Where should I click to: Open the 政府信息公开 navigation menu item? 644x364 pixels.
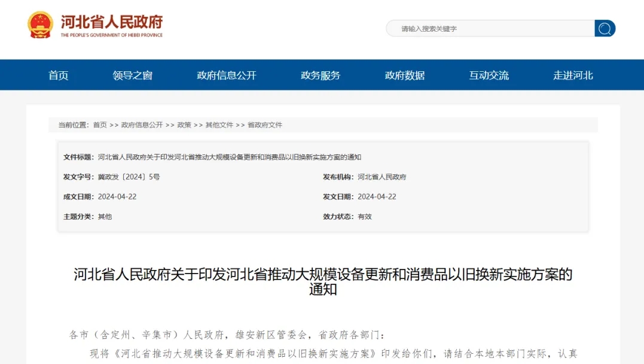point(225,75)
